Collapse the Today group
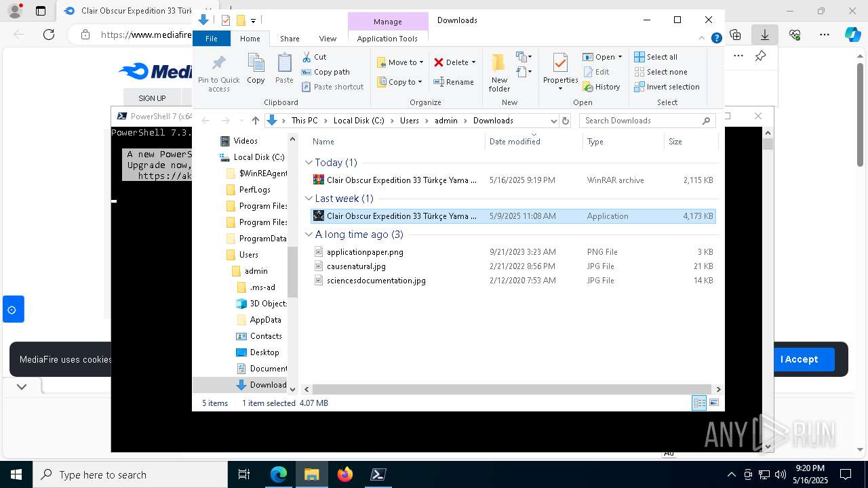868x488 pixels. click(x=309, y=163)
